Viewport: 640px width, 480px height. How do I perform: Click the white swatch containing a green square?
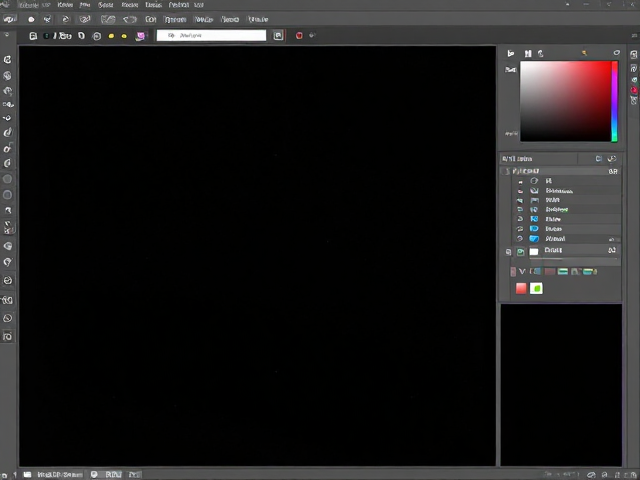click(536, 289)
